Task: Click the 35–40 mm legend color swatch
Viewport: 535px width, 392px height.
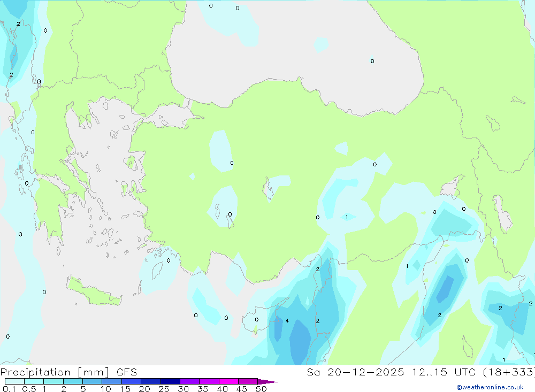Action: coord(209,381)
